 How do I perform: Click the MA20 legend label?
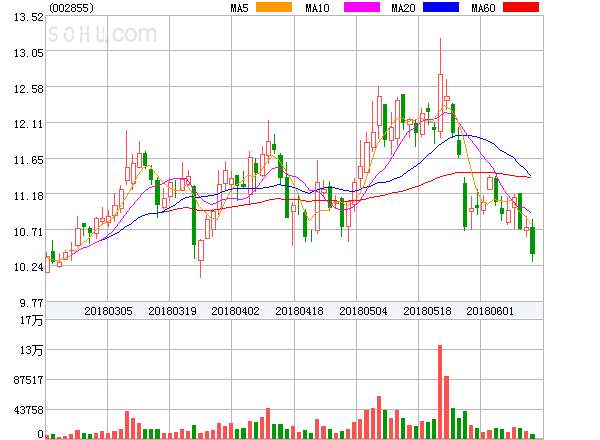tap(403, 8)
